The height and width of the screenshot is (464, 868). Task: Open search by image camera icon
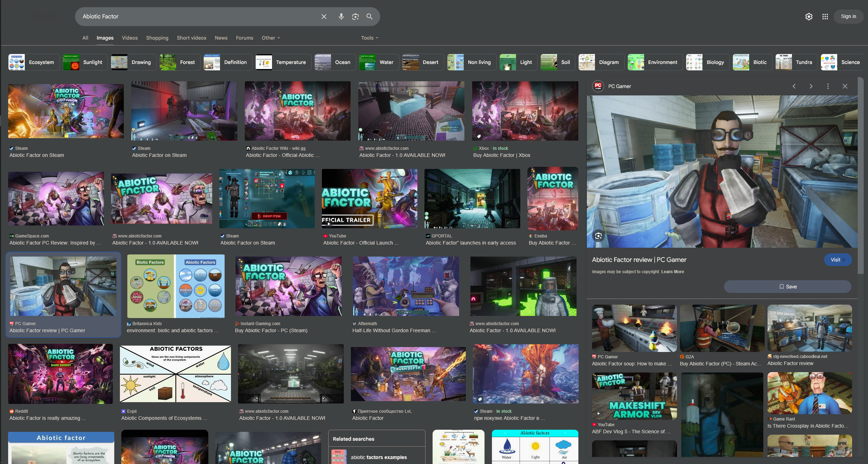tap(355, 17)
